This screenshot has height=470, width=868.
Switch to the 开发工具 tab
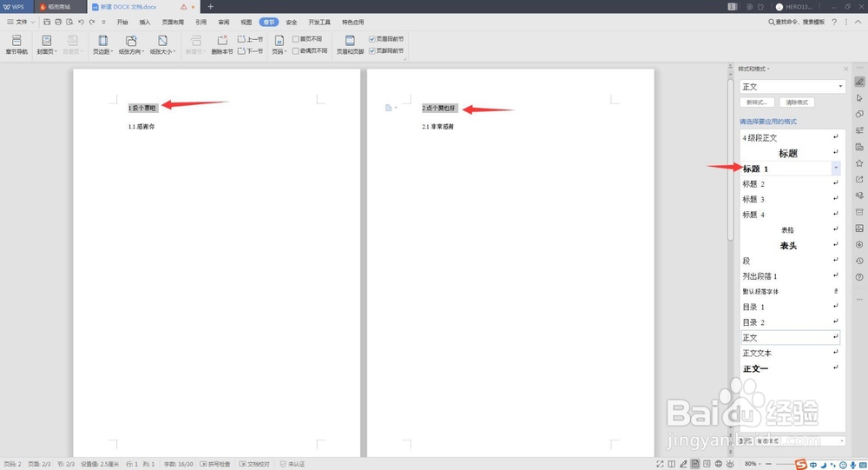pos(319,23)
